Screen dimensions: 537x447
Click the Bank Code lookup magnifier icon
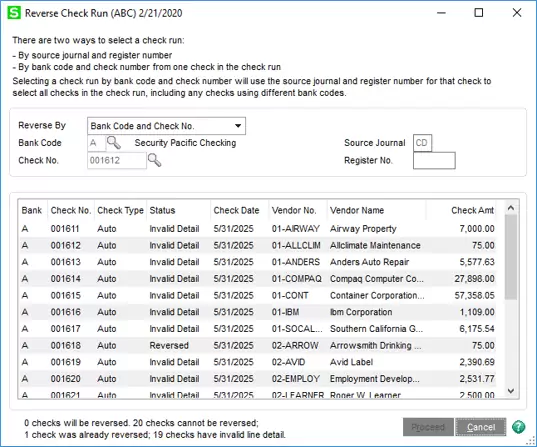pyautogui.click(x=114, y=143)
